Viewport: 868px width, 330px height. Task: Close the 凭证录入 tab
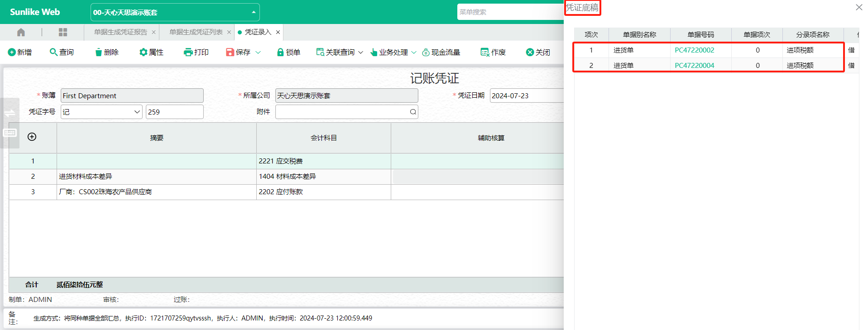278,32
